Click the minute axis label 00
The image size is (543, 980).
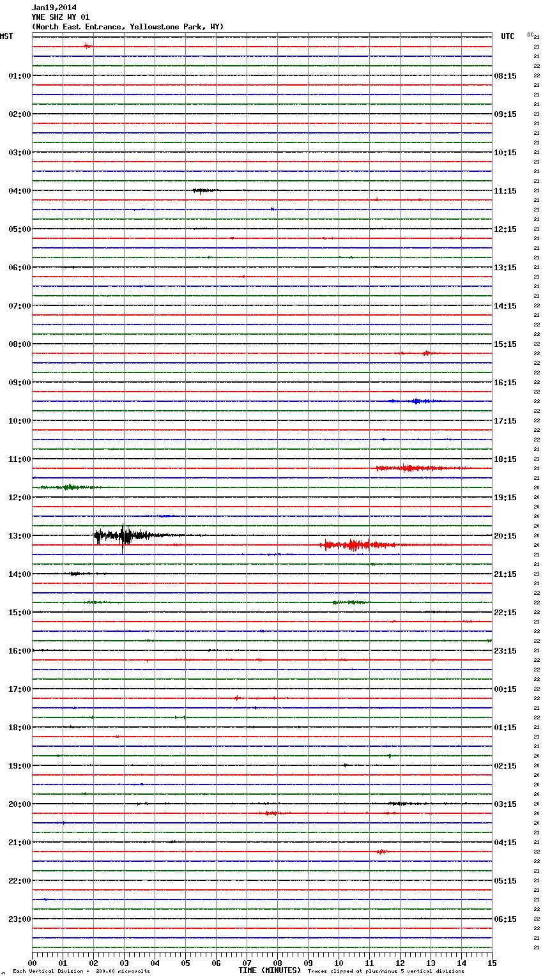(32, 963)
